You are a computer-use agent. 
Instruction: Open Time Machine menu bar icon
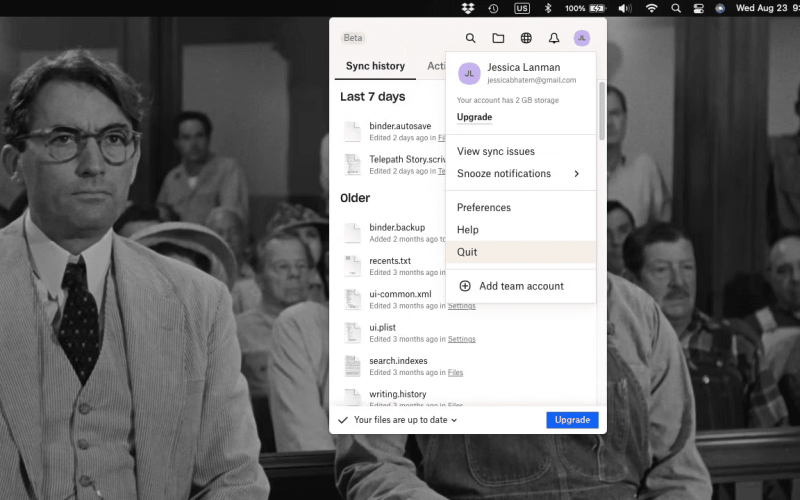pyautogui.click(x=493, y=8)
